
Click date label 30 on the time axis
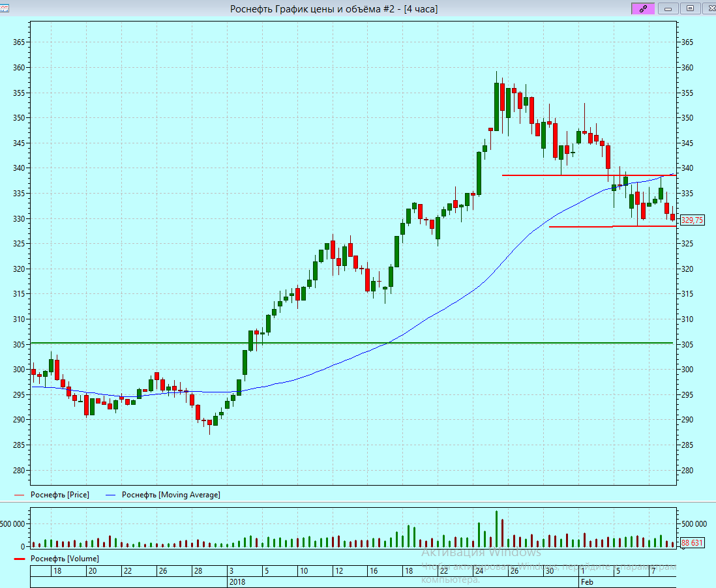coord(549,570)
